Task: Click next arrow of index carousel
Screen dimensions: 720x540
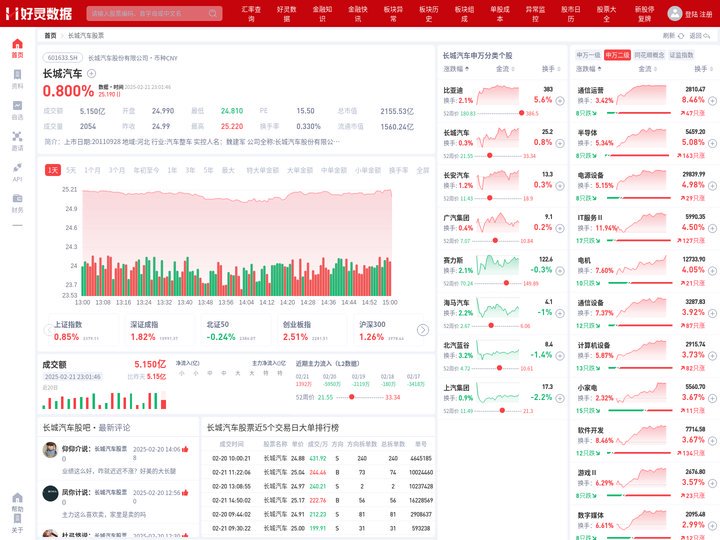Action: [x=423, y=330]
